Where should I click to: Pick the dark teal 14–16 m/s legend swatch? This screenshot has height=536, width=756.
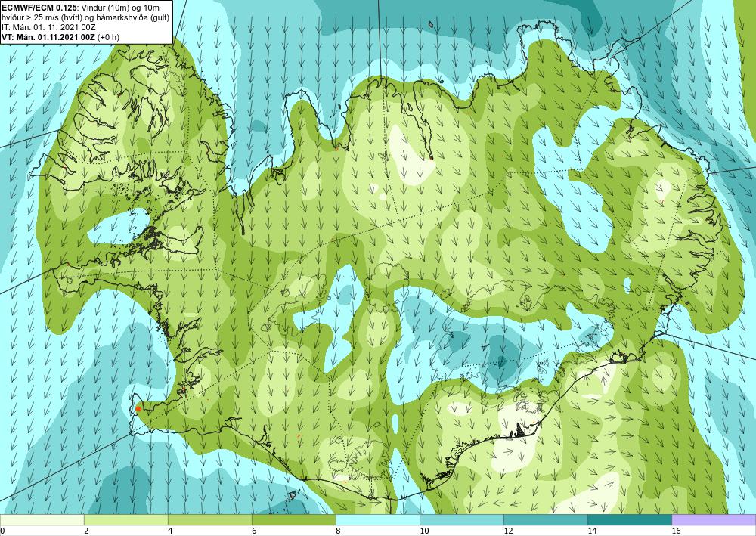point(630,520)
